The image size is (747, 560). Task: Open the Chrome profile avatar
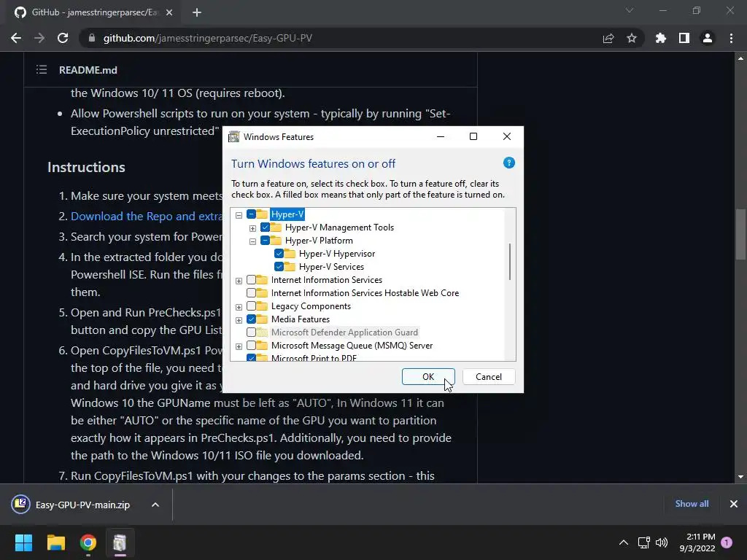tap(708, 38)
